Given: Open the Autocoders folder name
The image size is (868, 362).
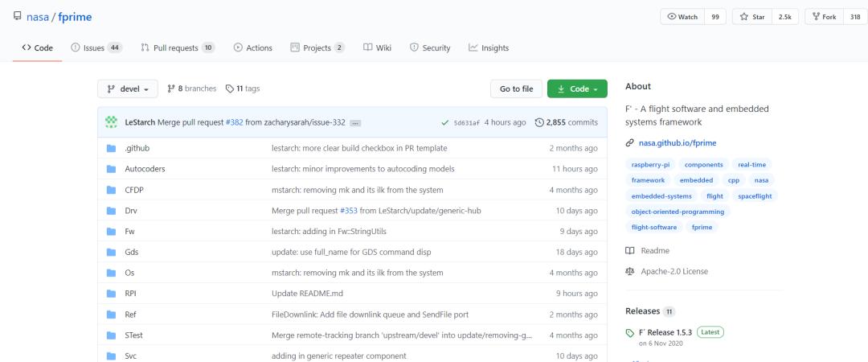Looking at the screenshot, I should (x=145, y=169).
